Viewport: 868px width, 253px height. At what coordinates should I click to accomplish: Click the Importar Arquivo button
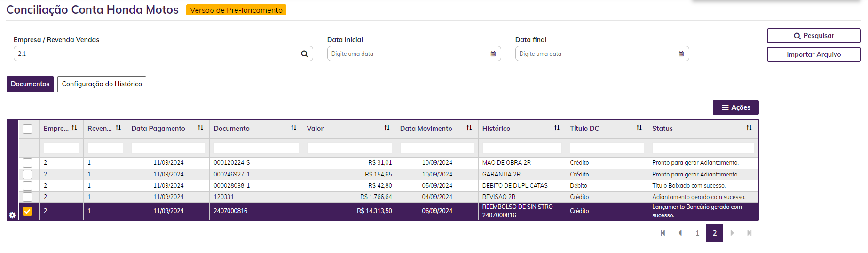pyautogui.click(x=813, y=54)
